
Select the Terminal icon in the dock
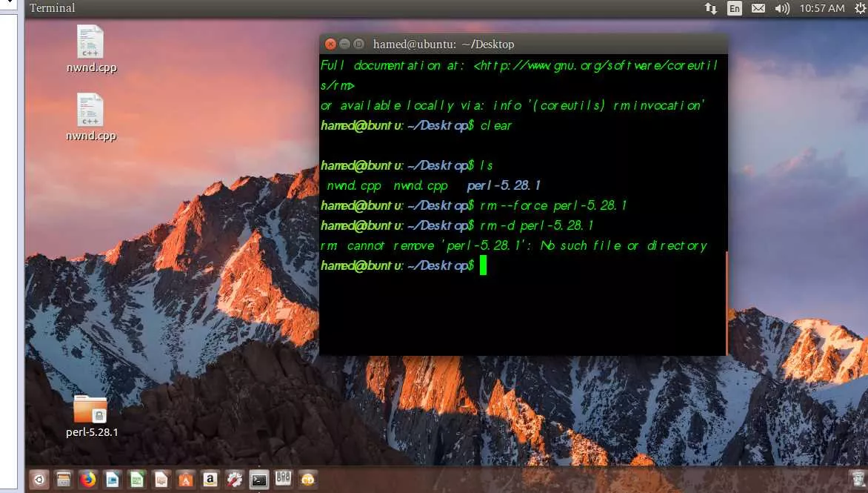tap(258, 480)
